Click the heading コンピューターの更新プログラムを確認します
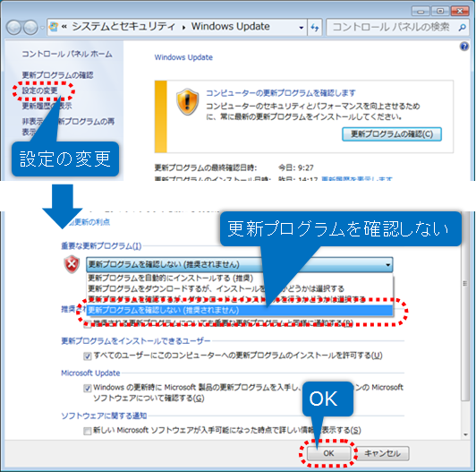This screenshot has width=476, height=472. [281, 93]
